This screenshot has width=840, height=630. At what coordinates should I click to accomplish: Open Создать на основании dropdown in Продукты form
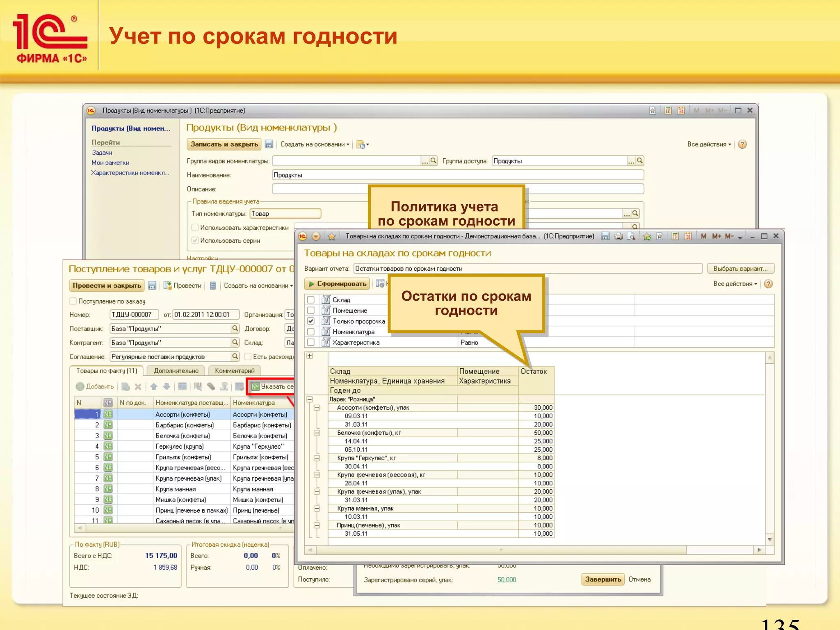315,144
